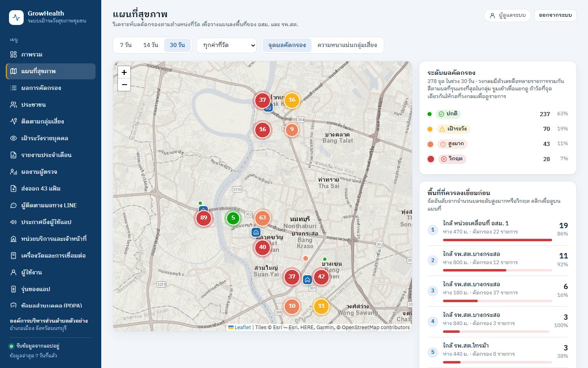Select ใกล้ หน่วยเคลื่อนที่ อสม. 1 priority row
Viewport: 588px width, 368px height.
(x=498, y=230)
